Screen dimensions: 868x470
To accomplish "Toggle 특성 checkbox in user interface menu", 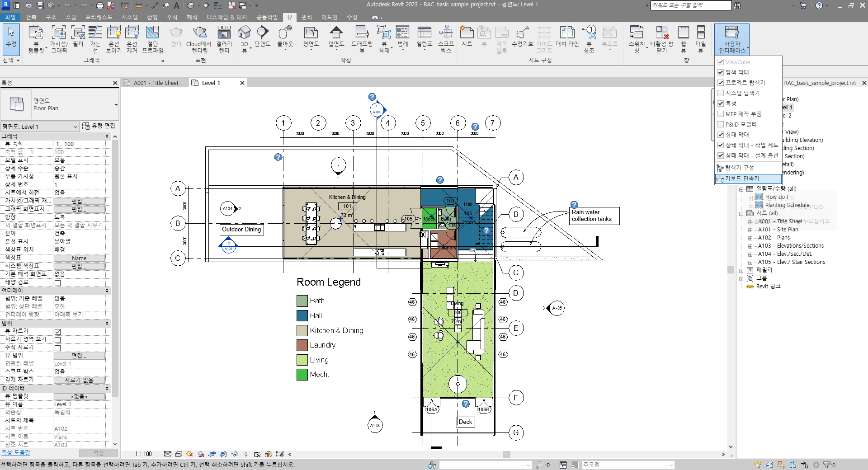I will (x=721, y=103).
